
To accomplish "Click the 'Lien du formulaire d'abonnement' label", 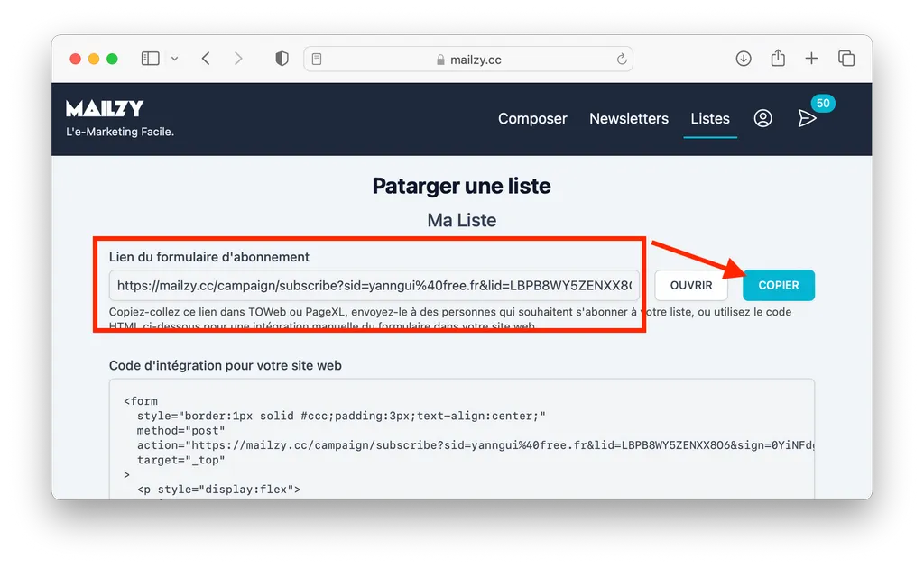I will click(x=208, y=257).
